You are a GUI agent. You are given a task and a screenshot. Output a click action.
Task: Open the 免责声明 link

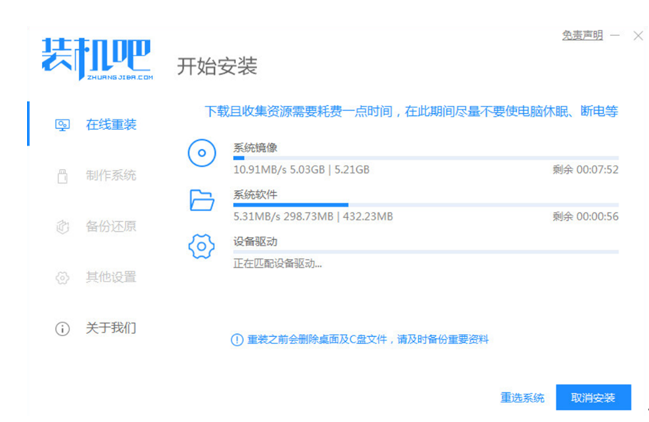[582, 35]
